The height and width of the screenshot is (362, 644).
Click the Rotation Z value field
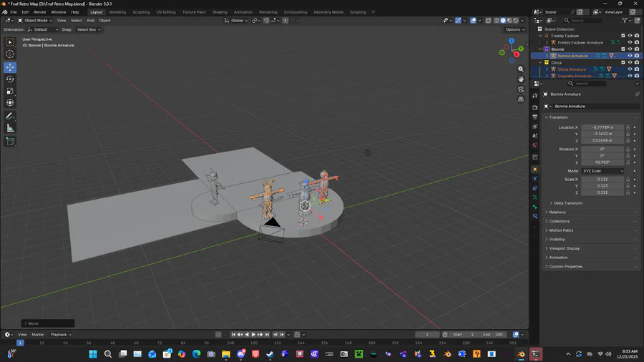point(602,162)
